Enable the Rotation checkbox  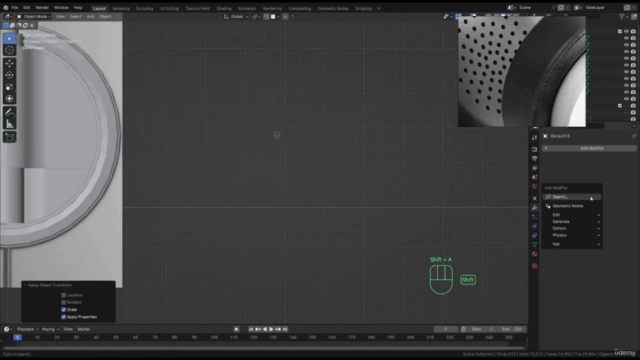tap(63, 302)
